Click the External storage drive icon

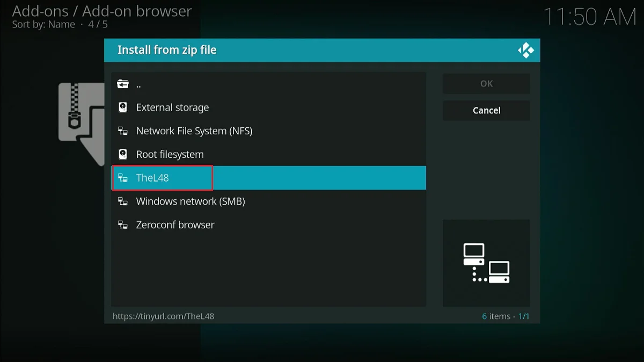tap(123, 107)
